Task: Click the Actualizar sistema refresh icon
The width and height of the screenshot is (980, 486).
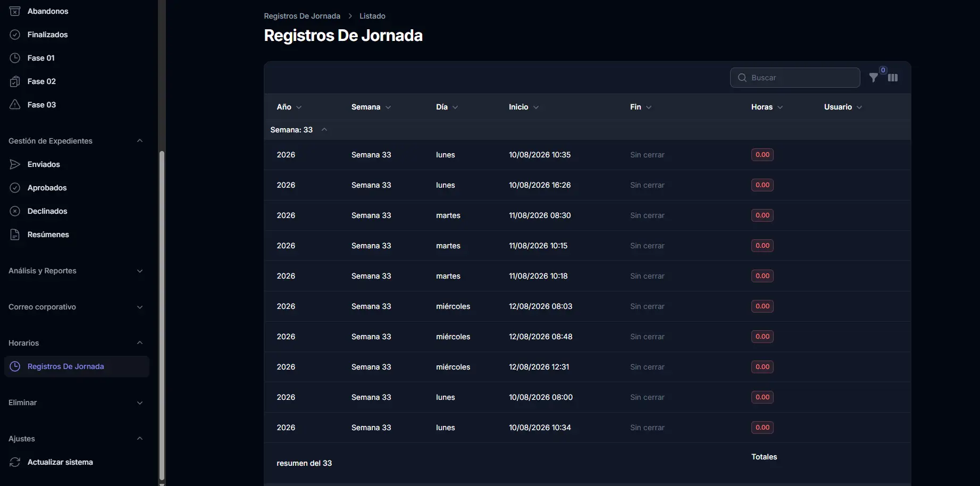Action: coord(15,462)
